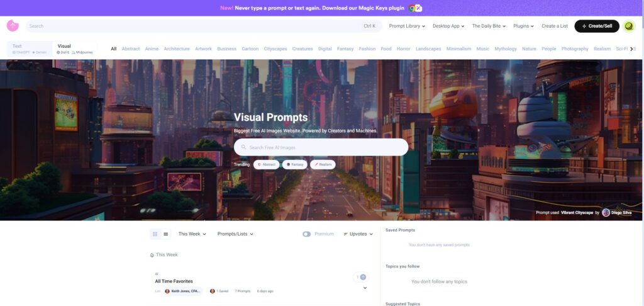Select the Abstract category
644x306 pixels.
[131, 49]
